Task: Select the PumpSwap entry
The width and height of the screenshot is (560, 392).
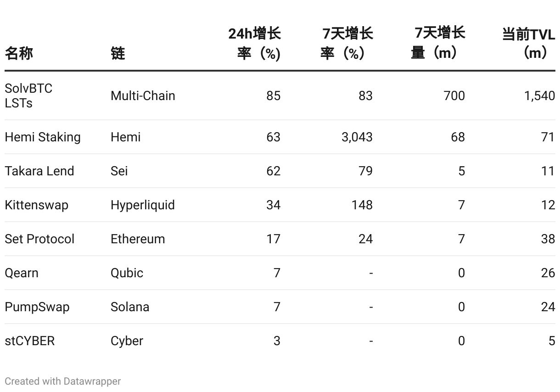Action: [x=37, y=307]
